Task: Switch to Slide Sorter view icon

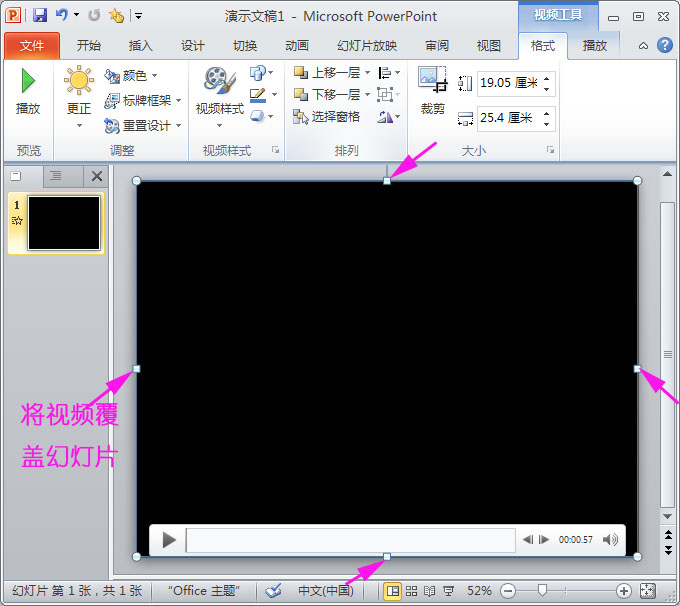Action: [x=412, y=591]
